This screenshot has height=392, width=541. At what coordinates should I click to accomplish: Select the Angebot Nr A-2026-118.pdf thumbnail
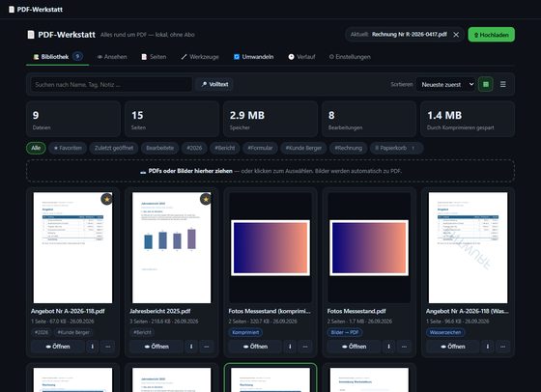click(x=72, y=248)
